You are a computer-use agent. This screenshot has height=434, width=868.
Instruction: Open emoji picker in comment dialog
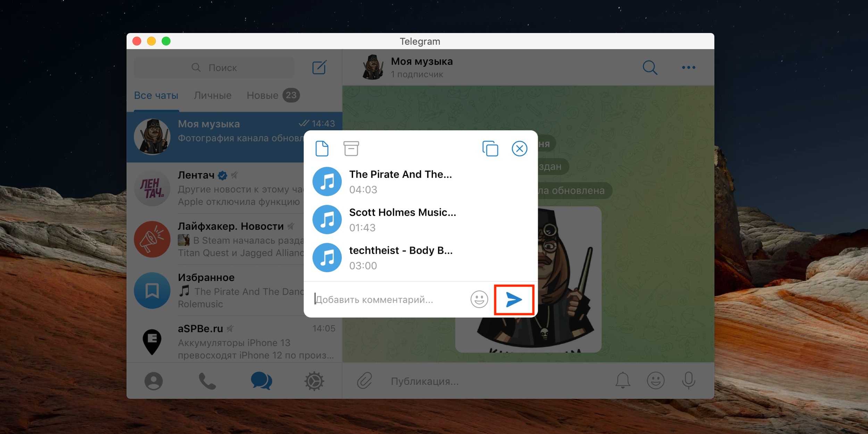tap(479, 299)
